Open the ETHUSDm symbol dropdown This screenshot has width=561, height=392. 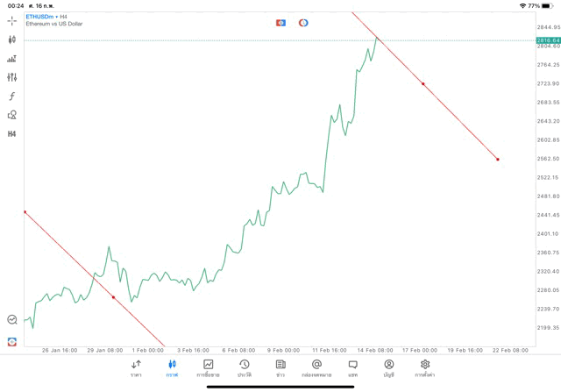point(41,17)
